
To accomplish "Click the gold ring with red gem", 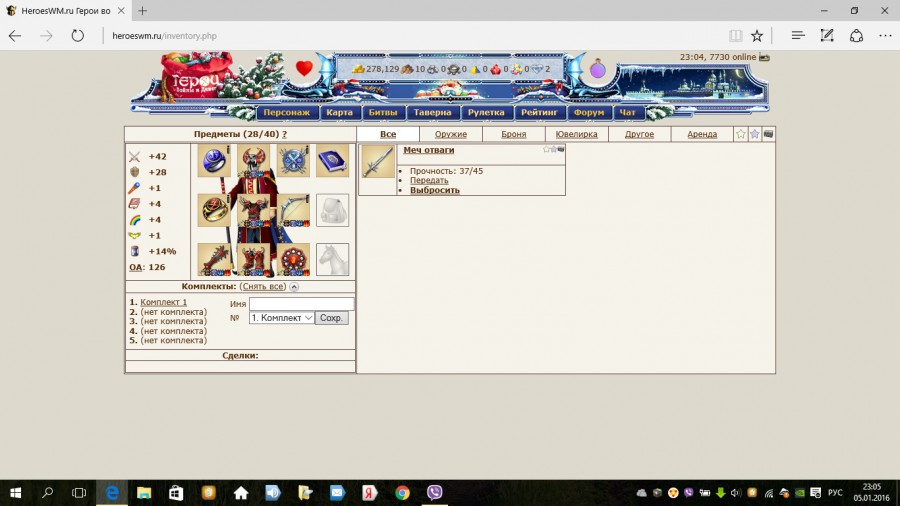I will 214,210.
